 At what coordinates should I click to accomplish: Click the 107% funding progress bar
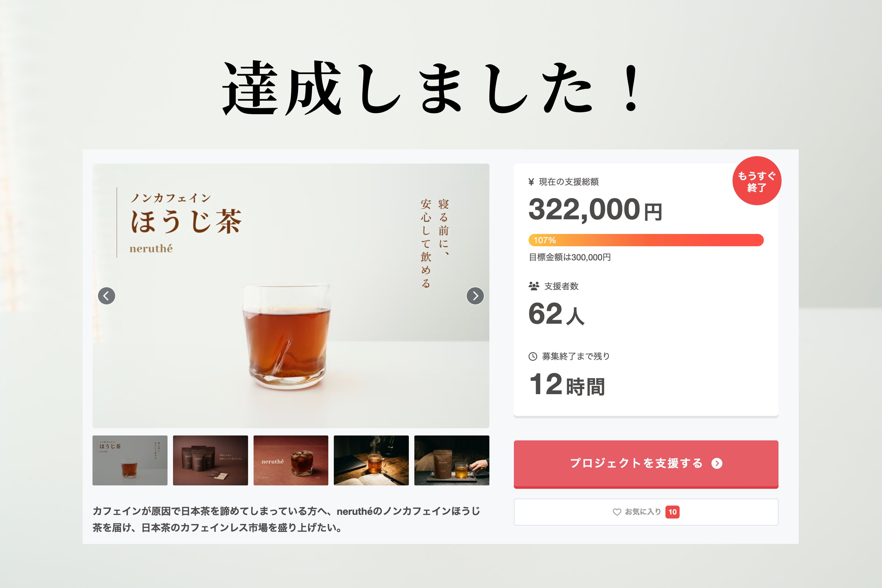646,240
